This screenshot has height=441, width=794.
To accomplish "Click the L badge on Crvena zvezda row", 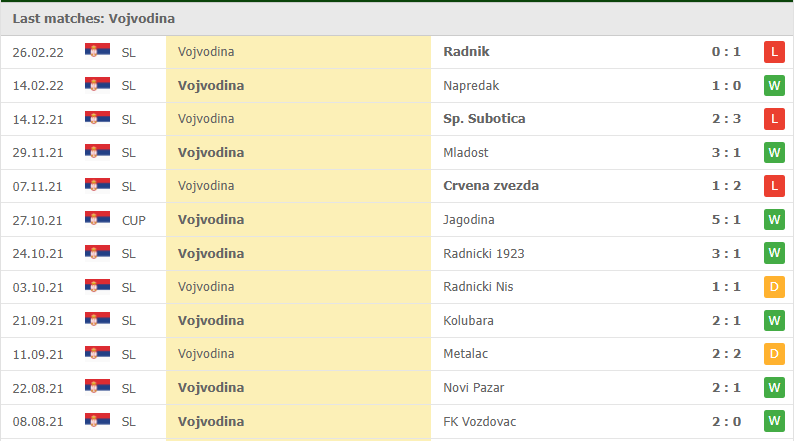I will (774, 186).
